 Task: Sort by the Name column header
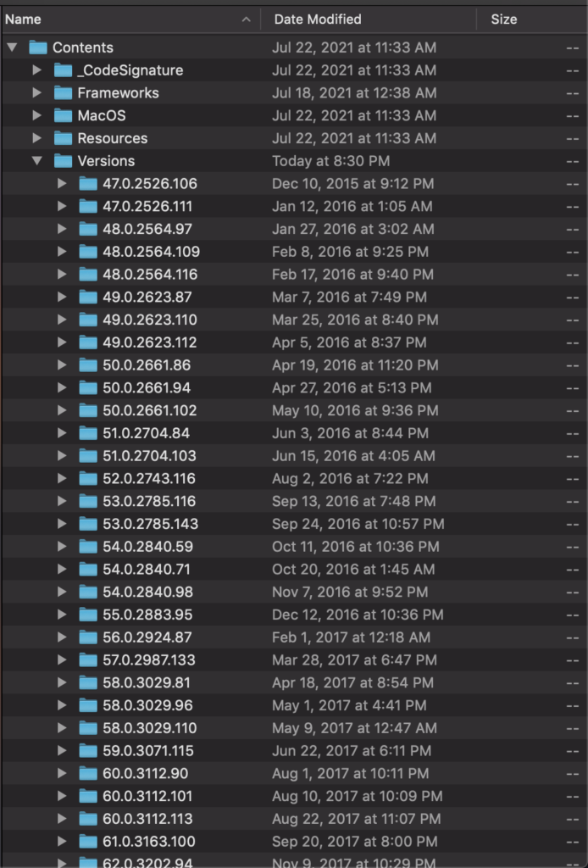127,19
